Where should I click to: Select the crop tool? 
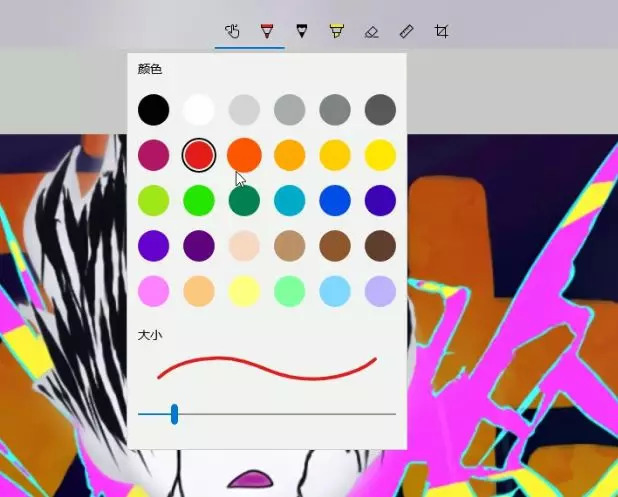(441, 31)
